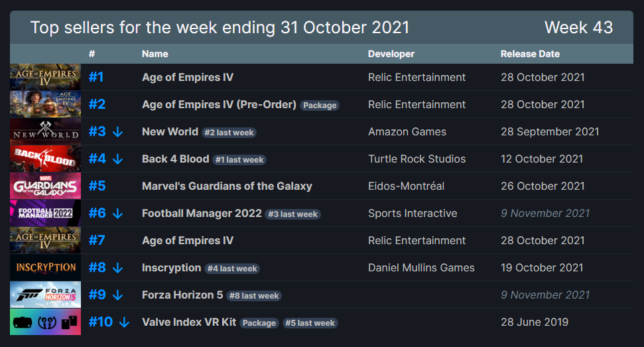Sort by the Developer column header
Screen dimensions: 644x347
391,54
